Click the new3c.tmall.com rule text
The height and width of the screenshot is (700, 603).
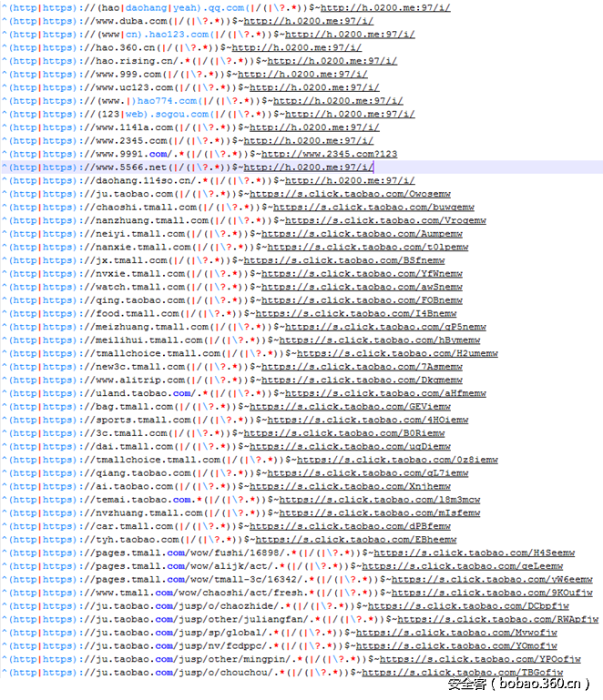pyautogui.click(x=140, y=367)
